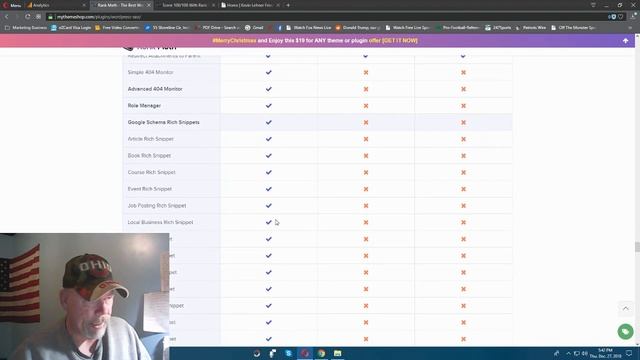Select the Simple 404 Monitor label
Image resolution: width=640 pixels, height=360 pixels.
point(150,72)
